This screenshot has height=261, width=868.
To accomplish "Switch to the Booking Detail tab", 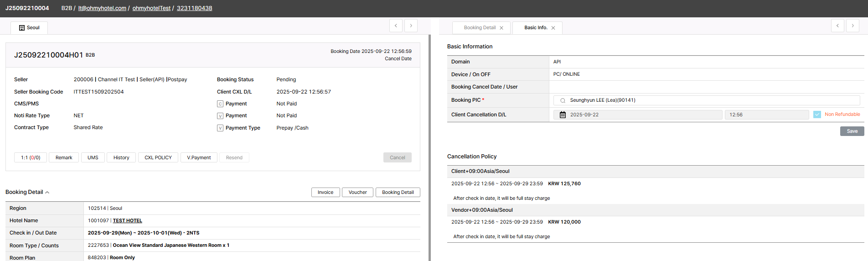I will click(x=480, y=28).
